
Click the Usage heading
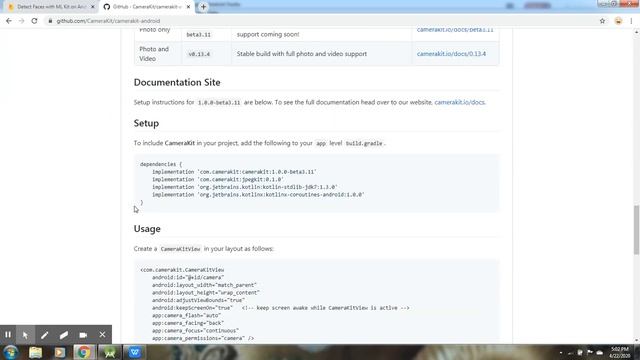[x=147, y=229]
